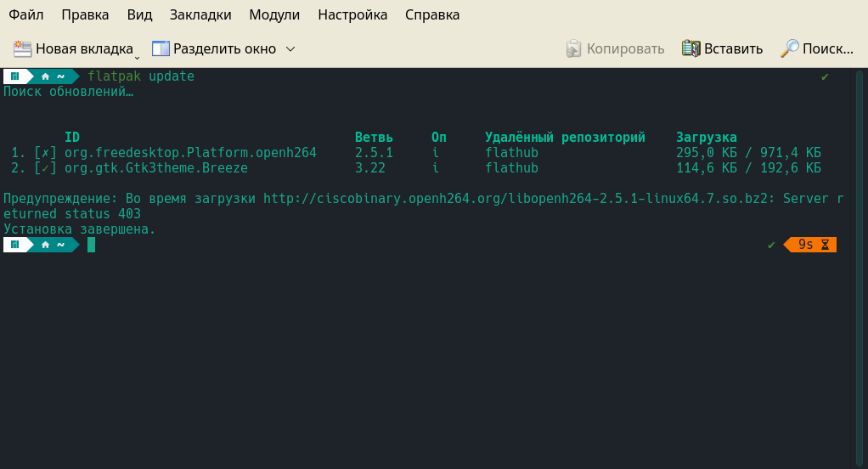Open search with the Поиск magnifier icon
The width and height of the screenshot is (868, 469).
790,48
